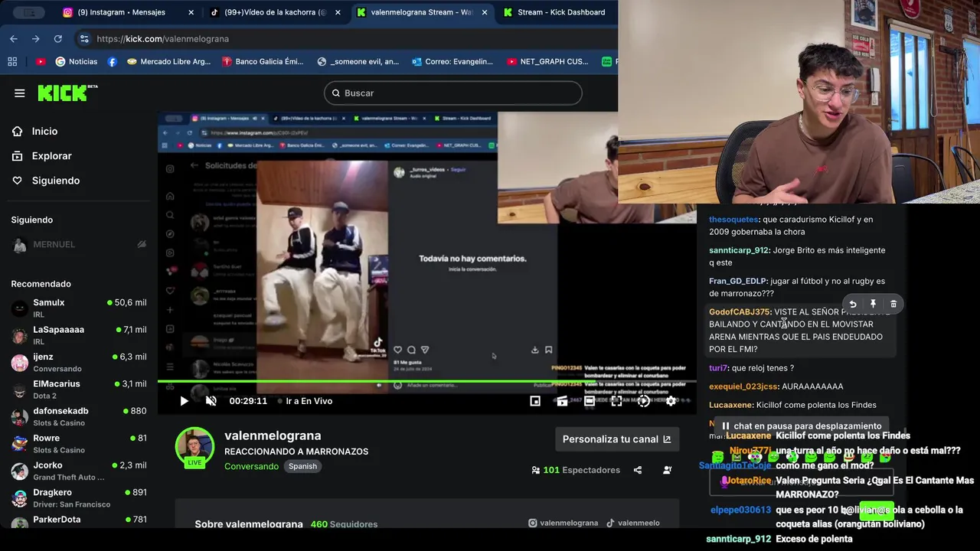Unmute the stream audio
This screenshot has width=980, height=551.
point(211,401)
